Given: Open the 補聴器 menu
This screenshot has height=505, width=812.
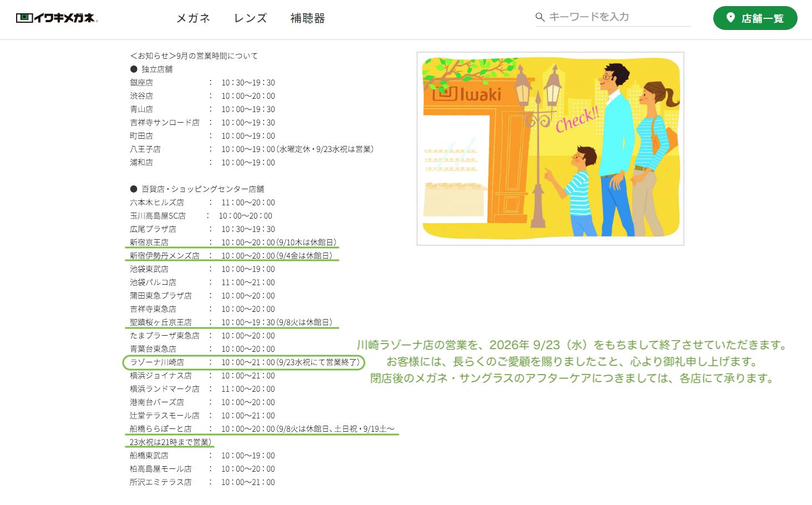Looking at the screenshot, I should [308, 18].
